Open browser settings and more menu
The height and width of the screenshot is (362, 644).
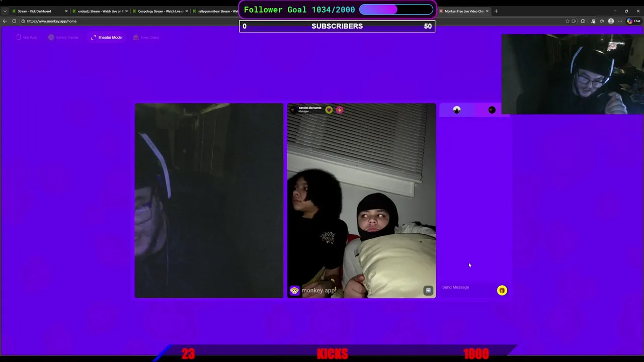click(x=620, y=21)
